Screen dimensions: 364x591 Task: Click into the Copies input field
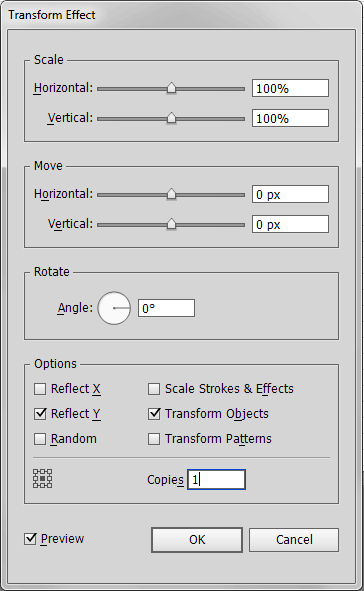[217, 479]
